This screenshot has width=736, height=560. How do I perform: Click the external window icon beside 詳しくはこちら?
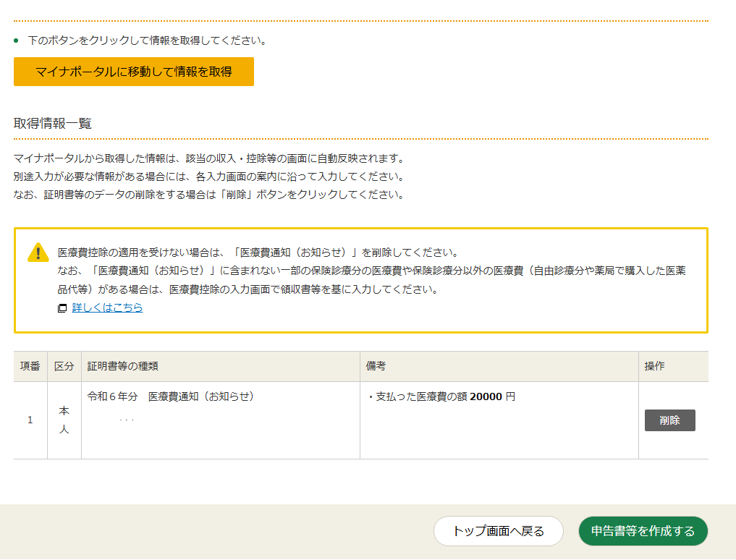(62, 308)
